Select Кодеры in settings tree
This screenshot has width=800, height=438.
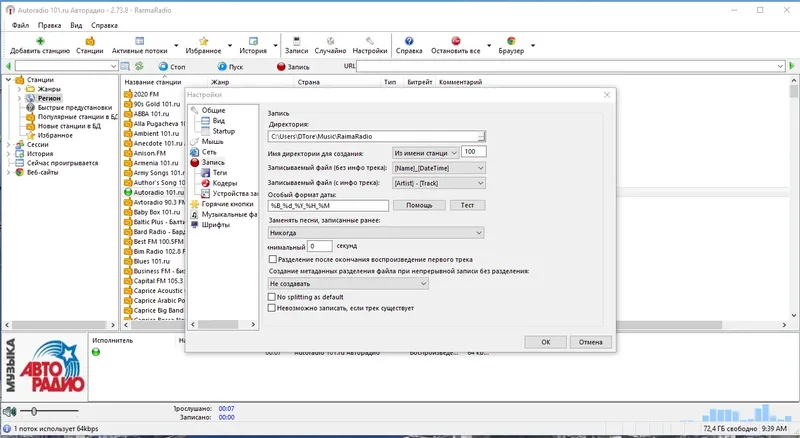[x=224, y=183]
